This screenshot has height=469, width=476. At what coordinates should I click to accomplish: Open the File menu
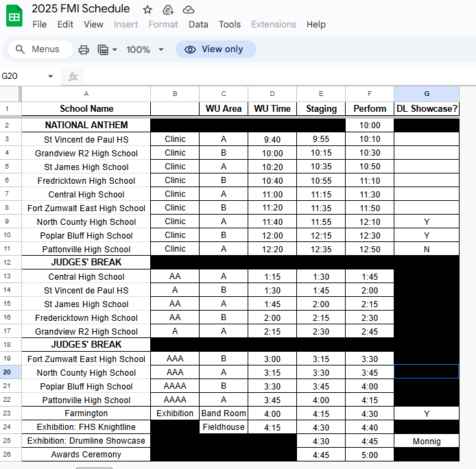[x=40, y=24]
